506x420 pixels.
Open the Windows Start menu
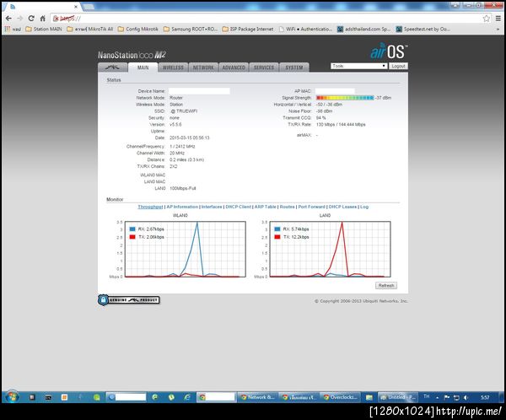click(12, 397)
